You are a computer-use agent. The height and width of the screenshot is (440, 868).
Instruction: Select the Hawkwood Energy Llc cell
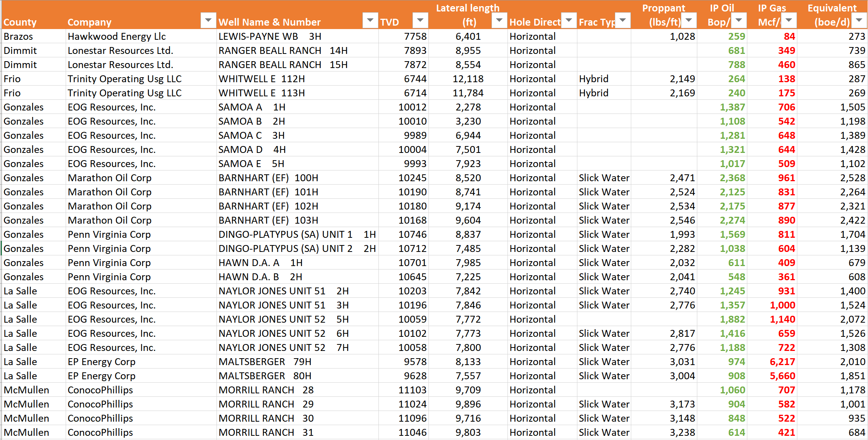(x=141, y=36)
